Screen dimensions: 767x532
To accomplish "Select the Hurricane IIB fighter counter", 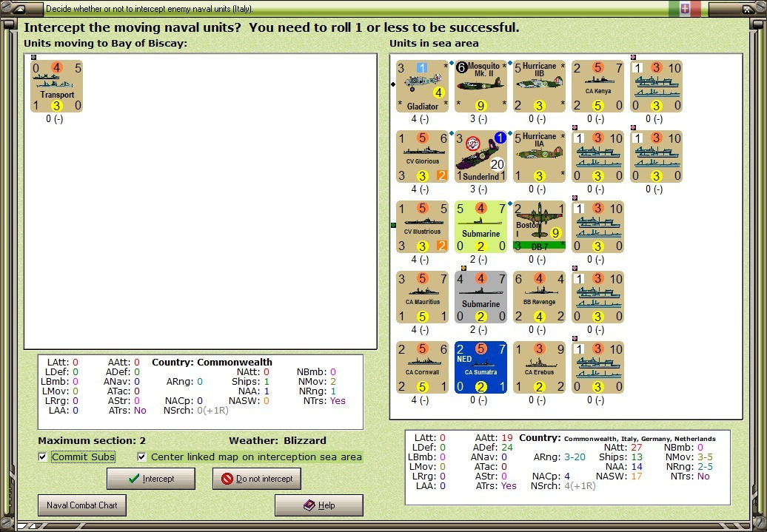I will [540, 86].
